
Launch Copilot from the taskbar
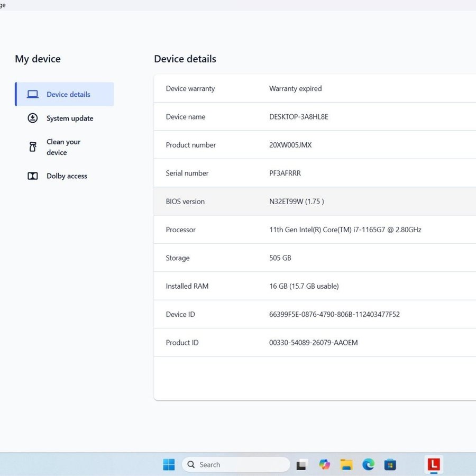324,464
